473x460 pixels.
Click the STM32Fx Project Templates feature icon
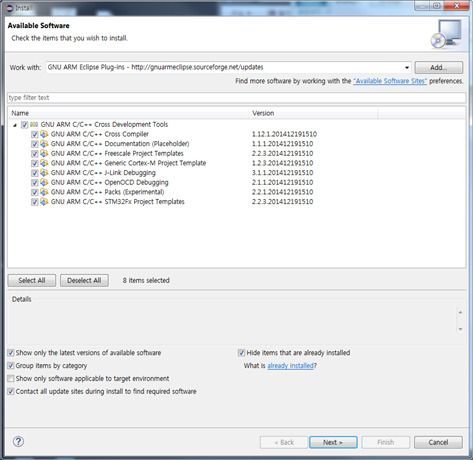(44, 202)
